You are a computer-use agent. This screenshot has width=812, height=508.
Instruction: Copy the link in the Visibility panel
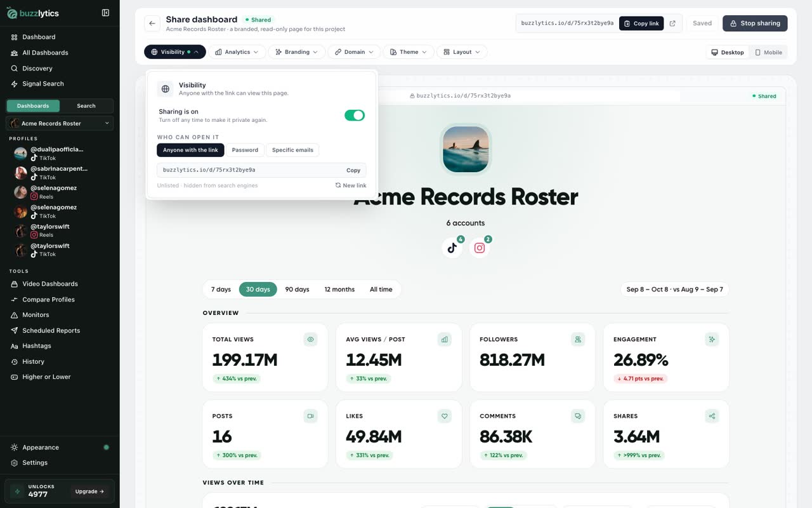pos(353,170)
